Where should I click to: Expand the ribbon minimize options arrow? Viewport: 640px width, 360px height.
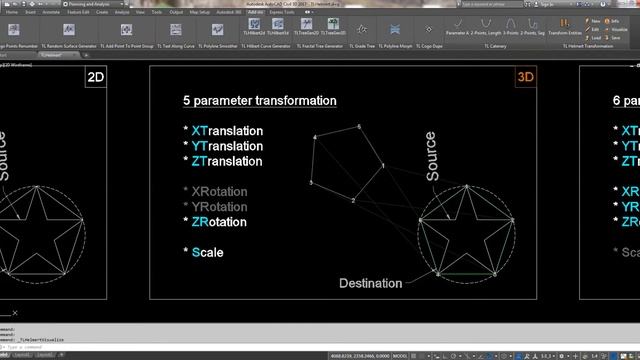tap(313, 12)
